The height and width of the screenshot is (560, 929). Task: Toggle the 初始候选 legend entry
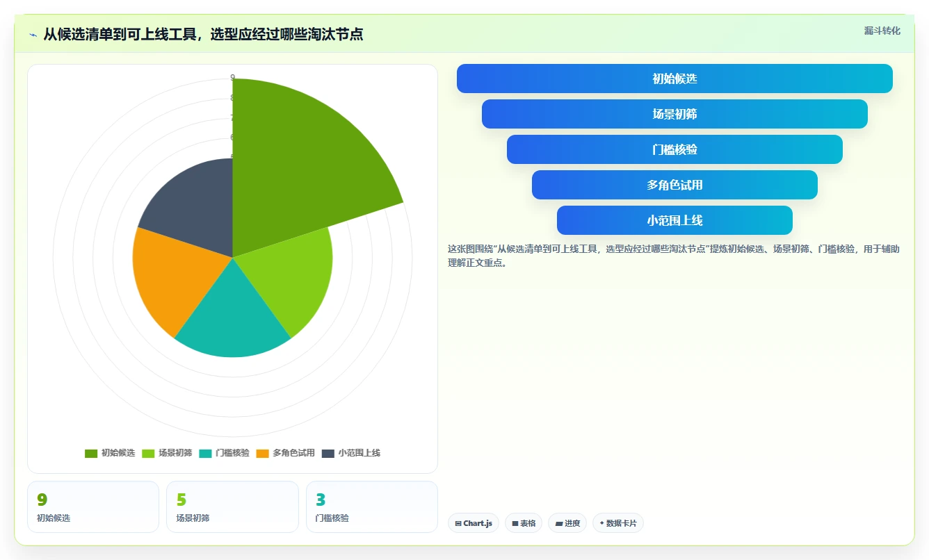tap(110, 453)
